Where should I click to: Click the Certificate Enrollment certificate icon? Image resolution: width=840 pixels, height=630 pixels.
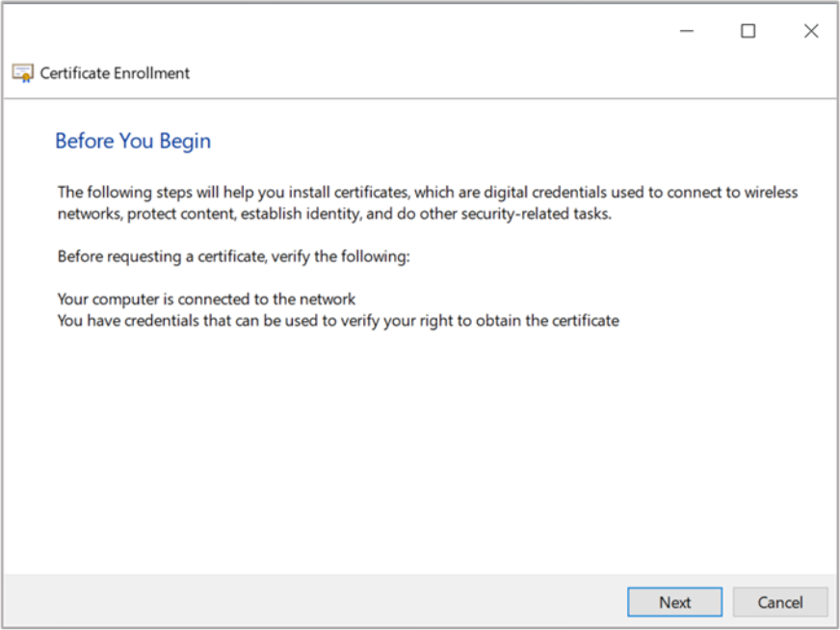22,73
